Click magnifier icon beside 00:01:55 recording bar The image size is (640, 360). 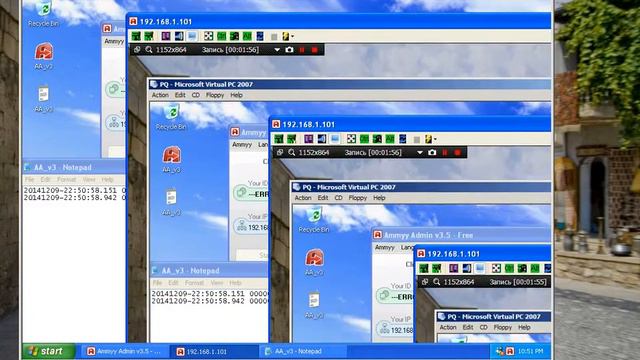[x=437, y=282]
